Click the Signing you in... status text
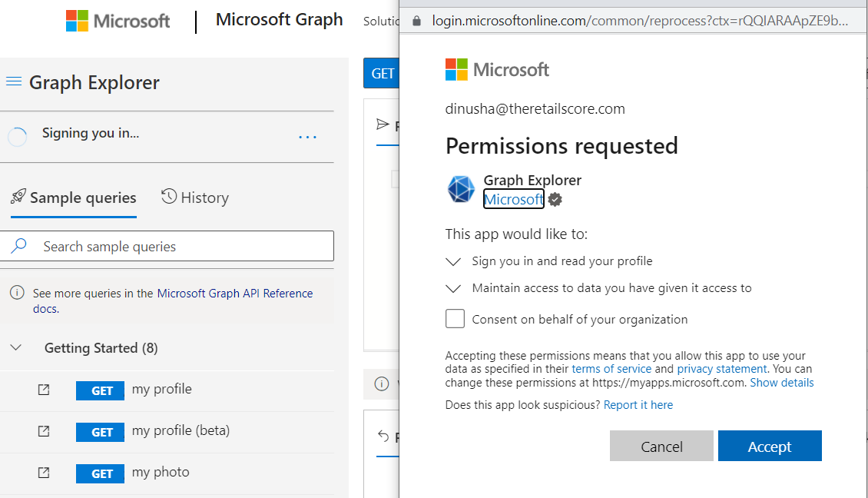Image resolution: width=868 pixels, height=498 pixels. pyautogui.click(x=91, y=133)
